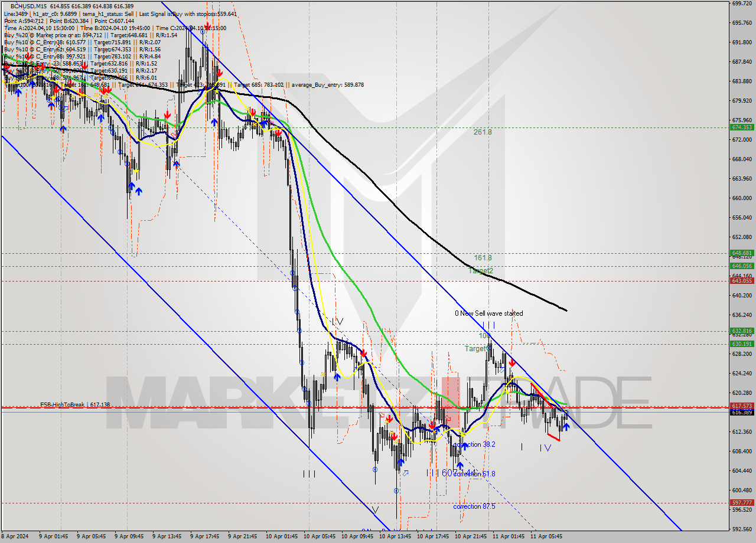The image size is (756, 543).
Task: Click the 628.200 price axis label
Action: [742, 354]
